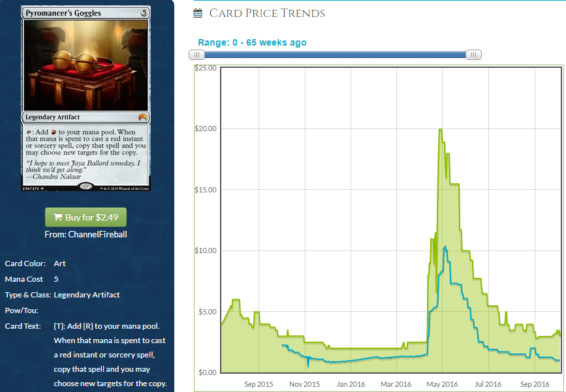Click the Nov 2015 axis label
Screen dimensions: 566x392
click(304, 384)
